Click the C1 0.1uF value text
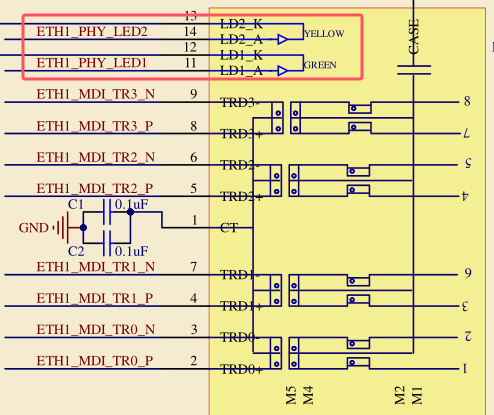The height and width of the screenshot is (415, 494). 131,204
